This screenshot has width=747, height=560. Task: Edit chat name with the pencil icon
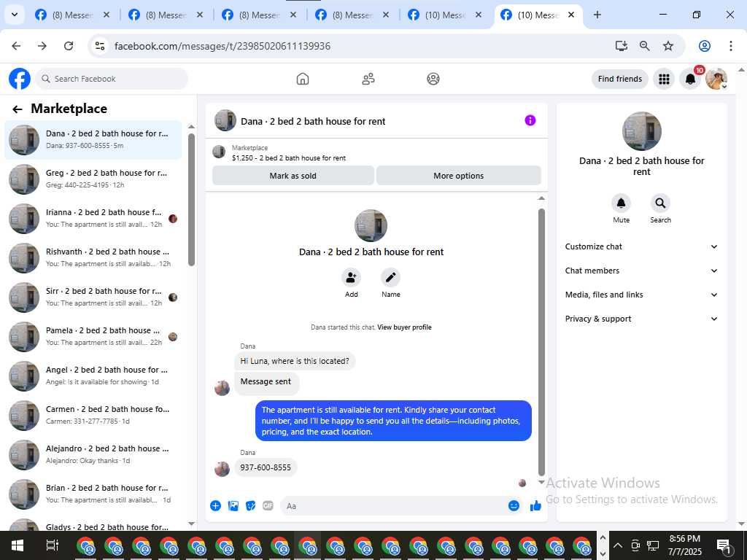391,278
